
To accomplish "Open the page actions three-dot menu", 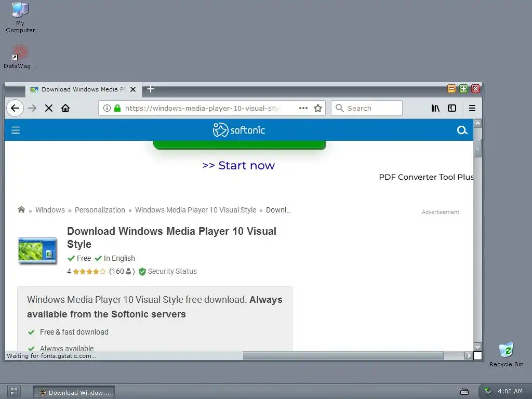I will pyautogui.click(x=303, y=108).
